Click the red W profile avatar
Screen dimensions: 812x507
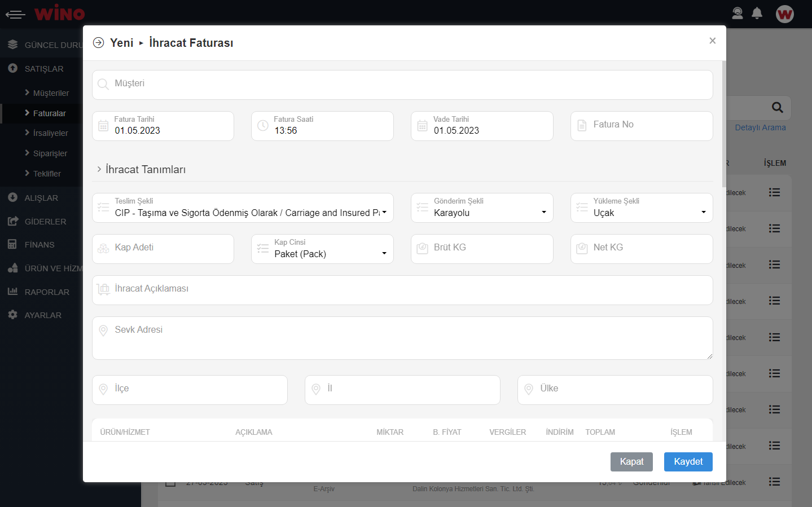784,14
